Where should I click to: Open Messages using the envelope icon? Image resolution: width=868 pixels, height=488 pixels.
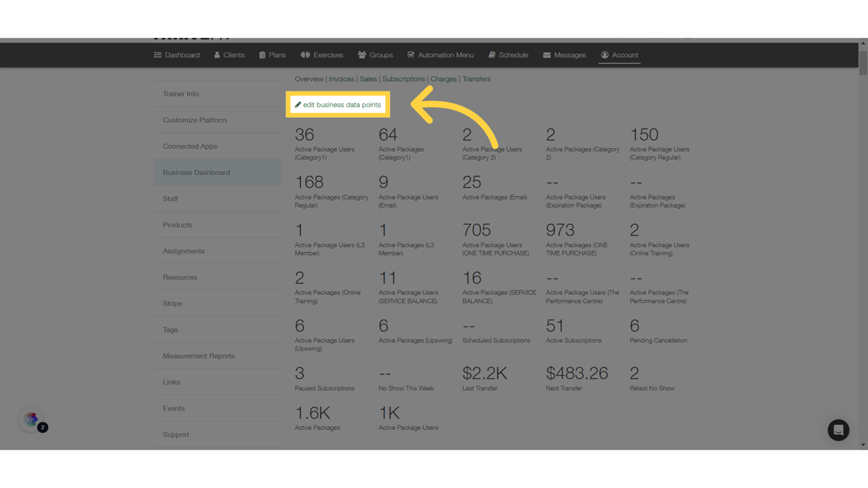(545, 55)
